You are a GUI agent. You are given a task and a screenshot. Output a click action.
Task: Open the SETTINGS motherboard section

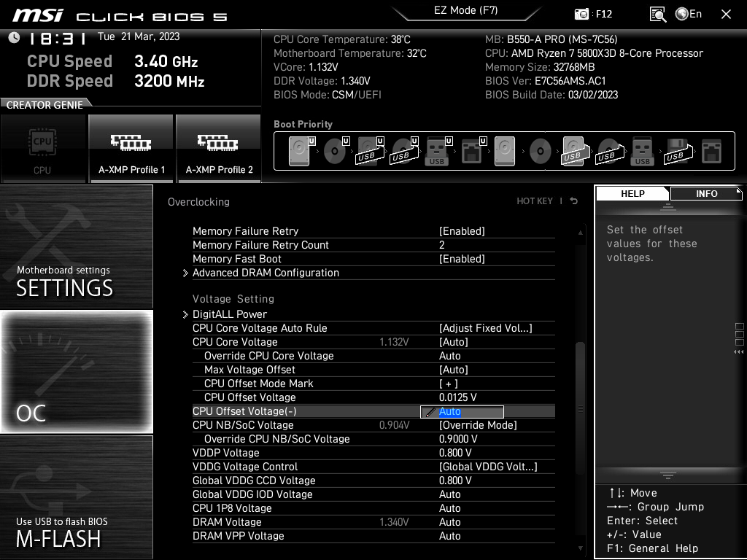(x=76, y=246)
